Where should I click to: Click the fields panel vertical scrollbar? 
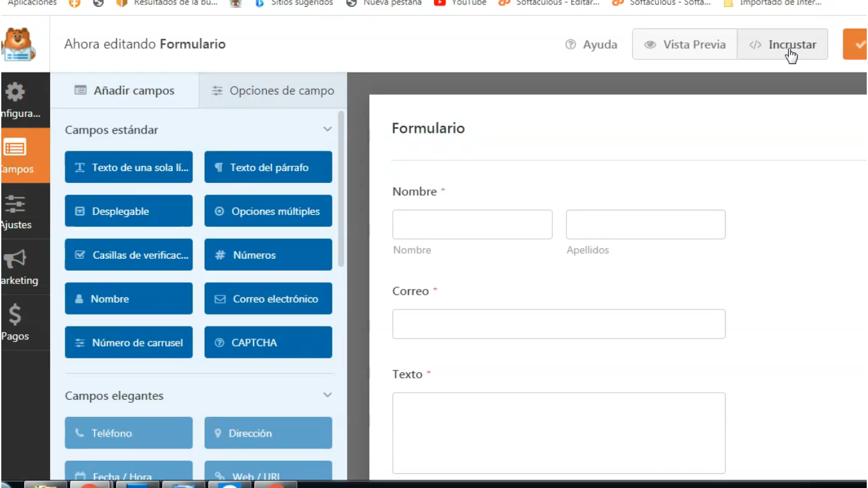tap(341, 189)
